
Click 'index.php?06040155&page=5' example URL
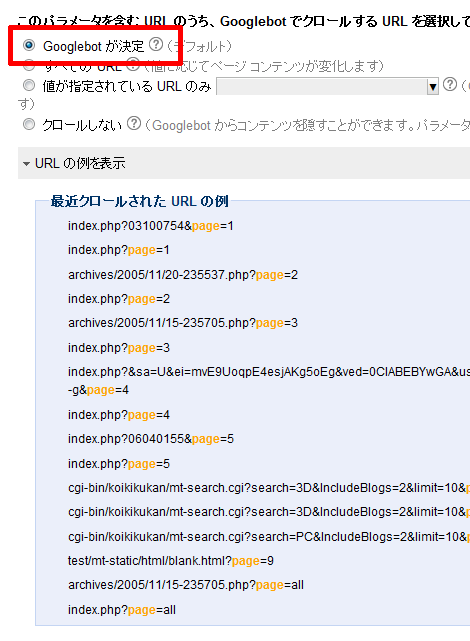coord(150,439)
